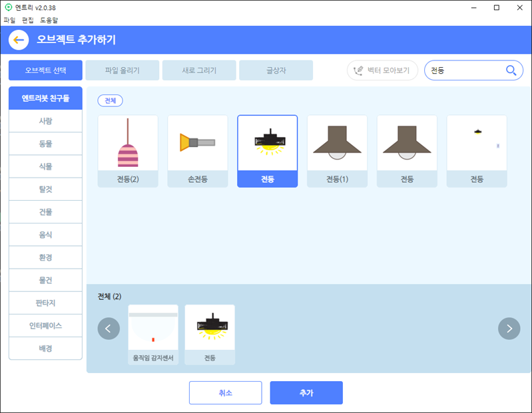Open the 도움말 menu
Image resolution: width=532 pixels, height=413 pixels.
(49, 20)
